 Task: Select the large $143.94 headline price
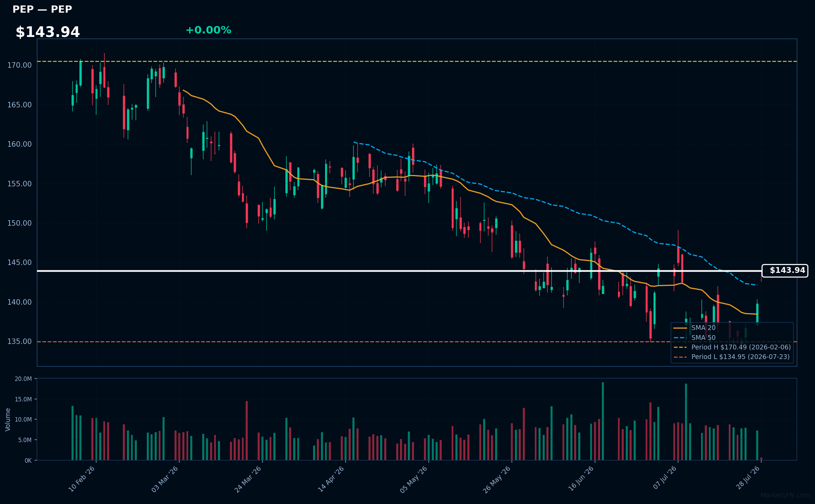pos(48,32)
